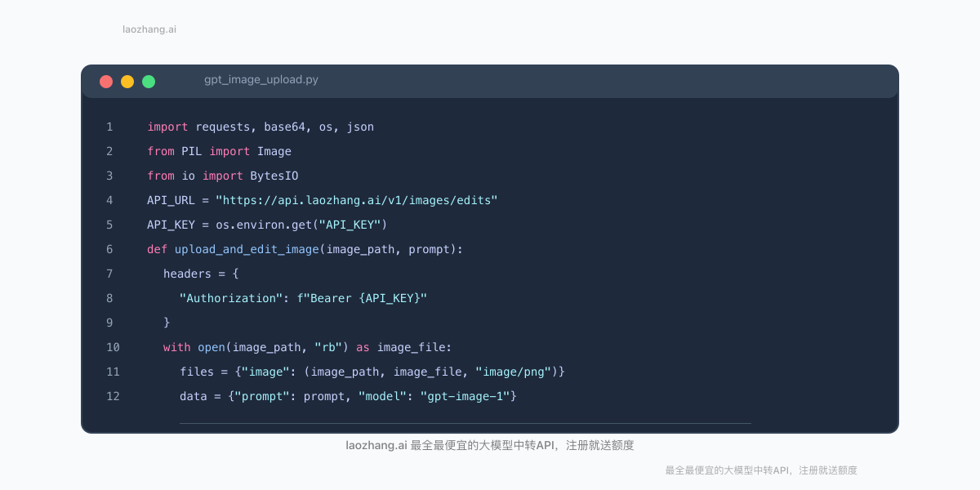Click line number 8 in gutter
The image size is (980, 490).
[109, 298]
